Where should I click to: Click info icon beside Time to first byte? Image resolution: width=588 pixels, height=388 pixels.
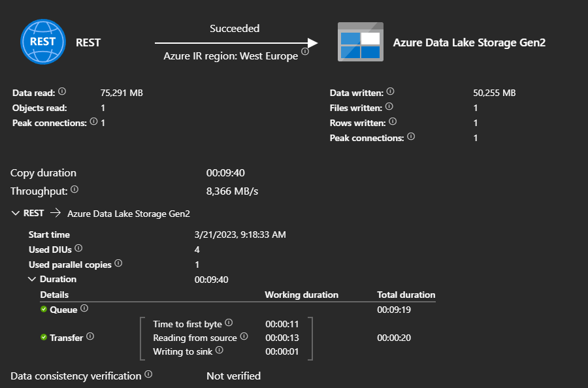click(x=229, y=323)
